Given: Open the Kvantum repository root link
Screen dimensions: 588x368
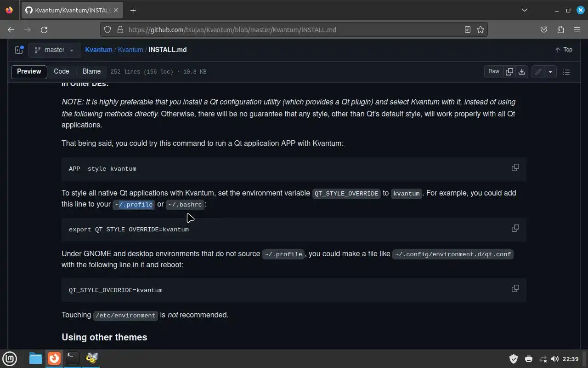Looking at the screenshot, I should tap(99, 50).
